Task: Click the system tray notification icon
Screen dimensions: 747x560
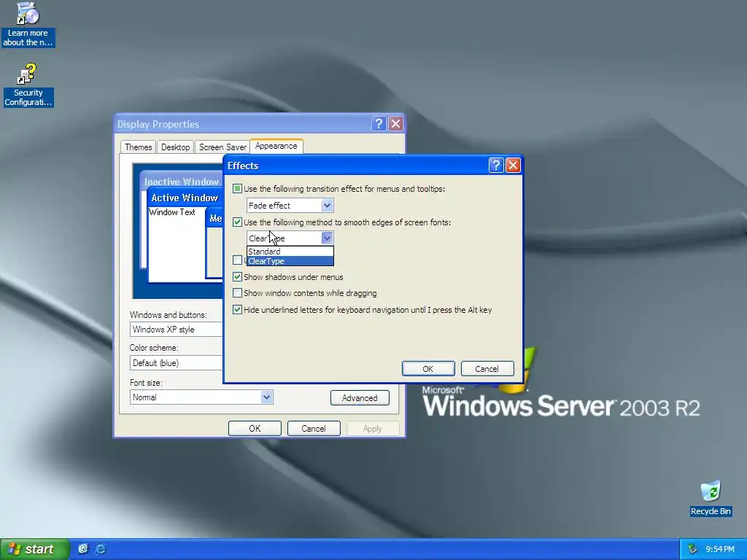Action: 692,549
